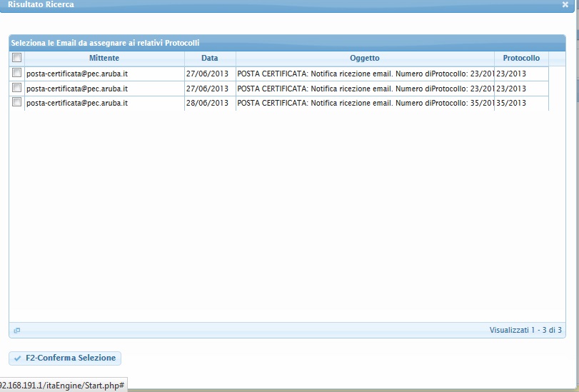The height and width of the screenshot is (392, 579).
Task: Toggle the select-all checkbox in the header
Action: tap(16, 58)
